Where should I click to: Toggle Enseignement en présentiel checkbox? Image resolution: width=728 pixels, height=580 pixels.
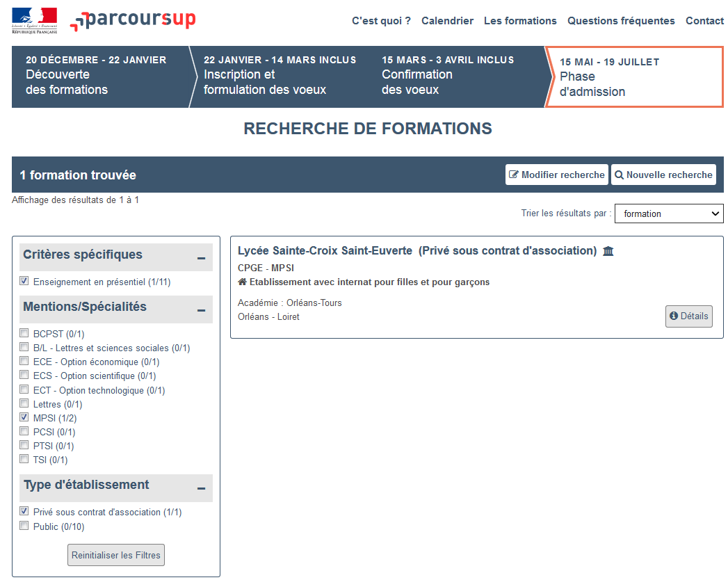pyautogui.click(x=24, y=282)
